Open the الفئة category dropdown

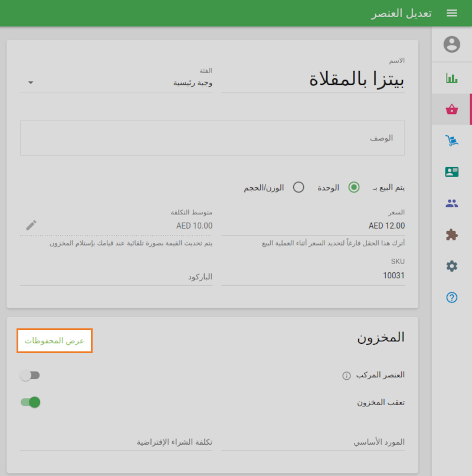point(30,83)
